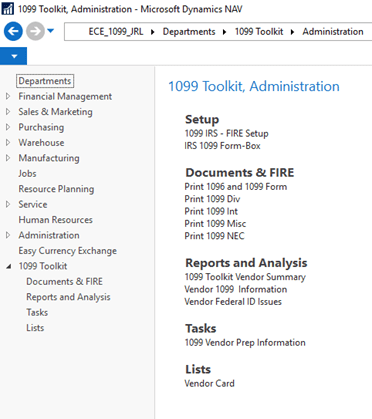Select Manufacturing in the tree
372x419 pixels.
49,158
